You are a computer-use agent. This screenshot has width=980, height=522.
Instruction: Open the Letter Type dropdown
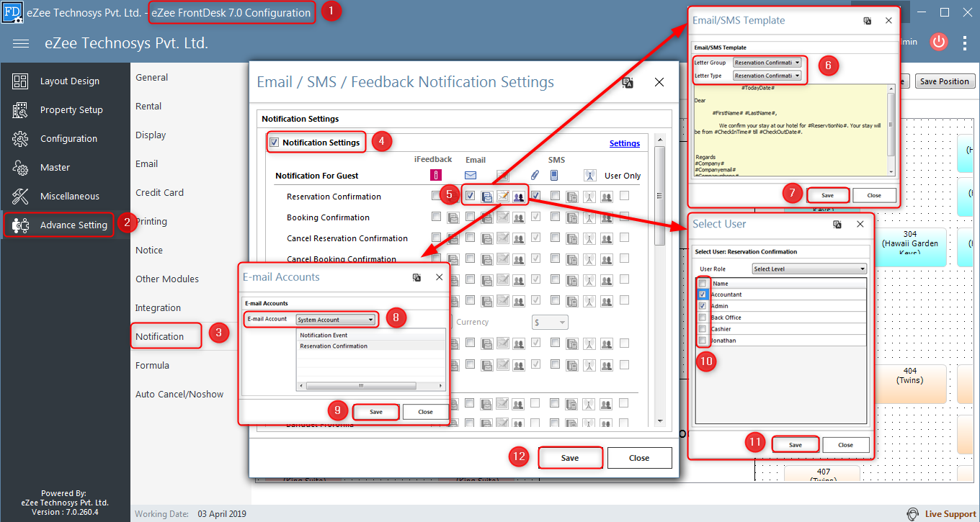767,76
